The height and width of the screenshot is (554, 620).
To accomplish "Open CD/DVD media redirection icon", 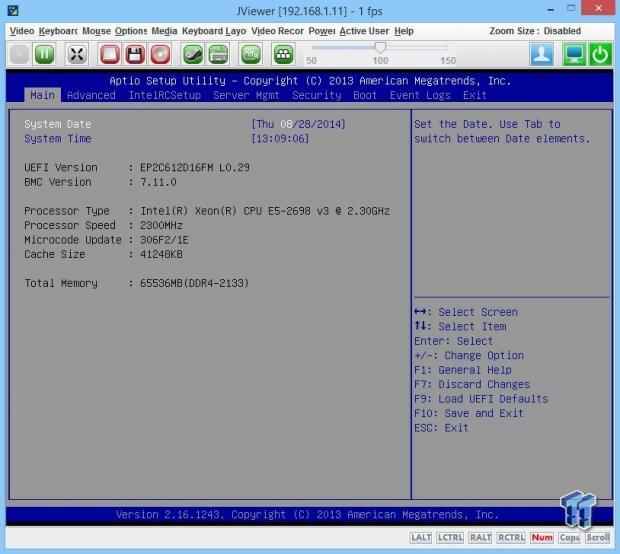I will coord(160,54).
